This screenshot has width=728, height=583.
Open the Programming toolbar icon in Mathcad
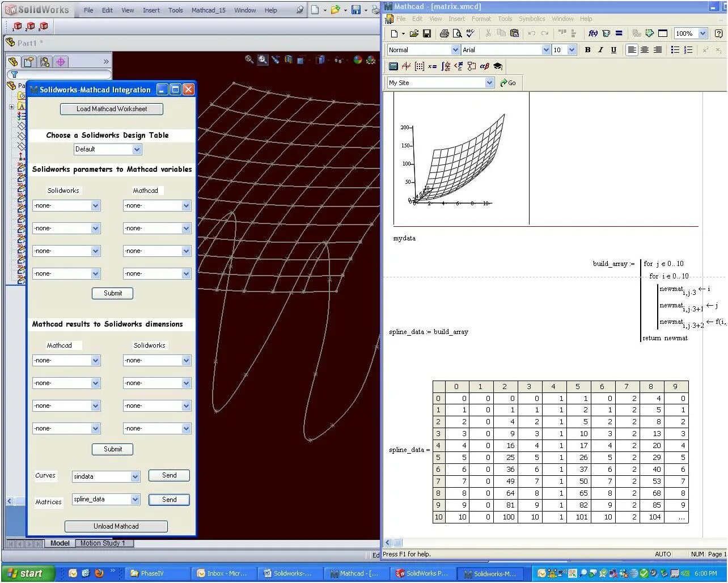(x=472, y=66)
